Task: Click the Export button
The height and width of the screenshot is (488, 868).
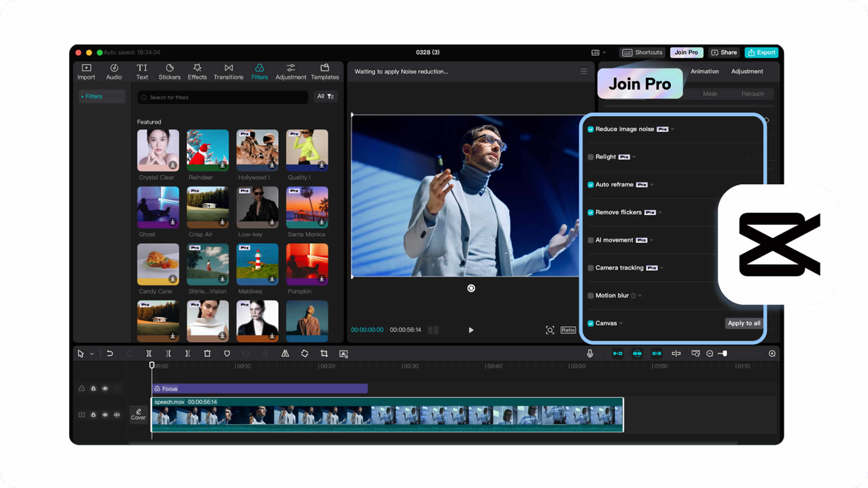Action: (x=761, y=52)
